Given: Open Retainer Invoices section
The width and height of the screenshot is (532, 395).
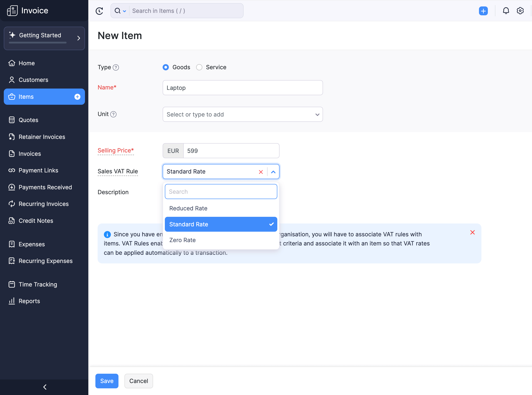Looking at the screenshot, I should click(42, 136).
